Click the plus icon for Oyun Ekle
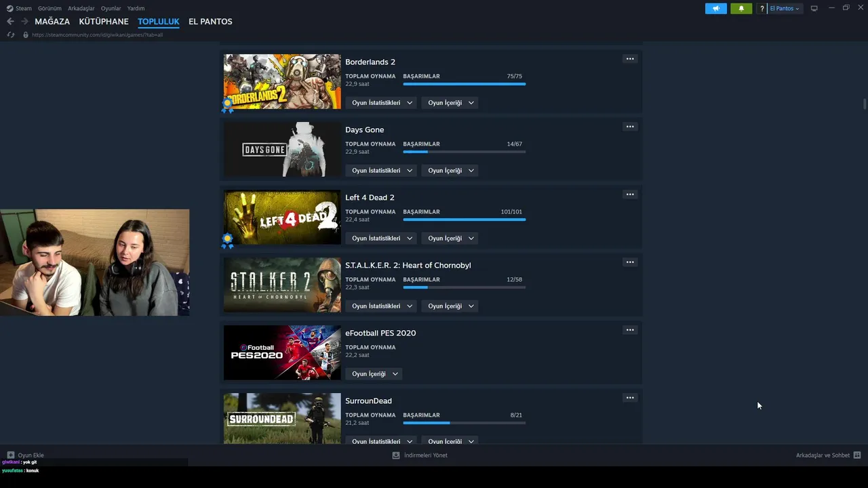Screen dimensions: 868x488 (11, 455)
